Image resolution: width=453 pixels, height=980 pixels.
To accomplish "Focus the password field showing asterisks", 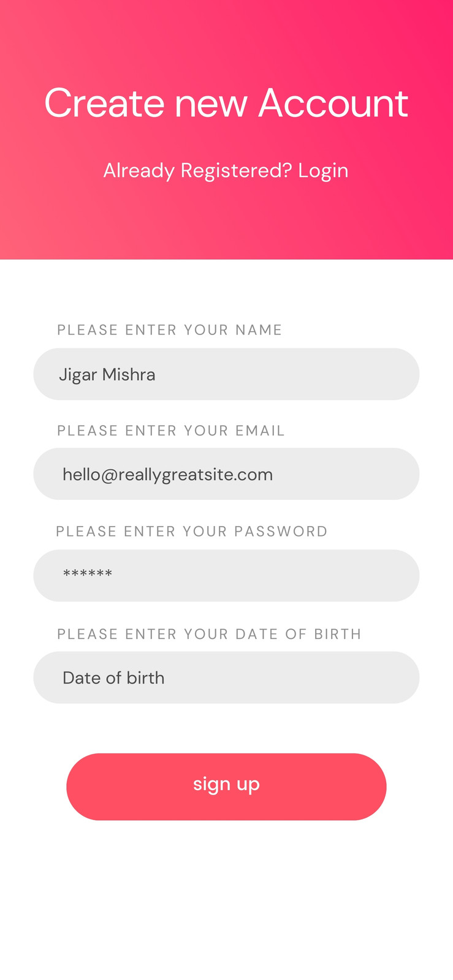I will pos(226,576).
